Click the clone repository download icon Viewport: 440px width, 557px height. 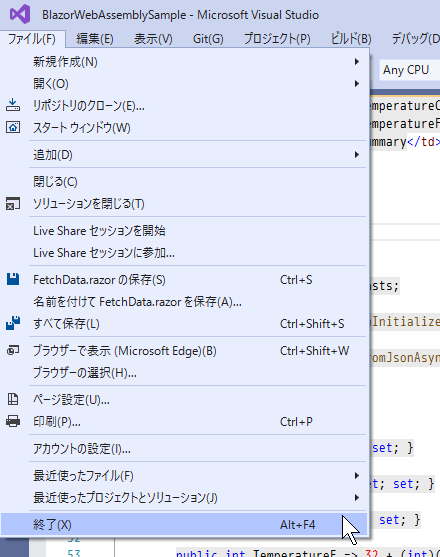[13, 105]
